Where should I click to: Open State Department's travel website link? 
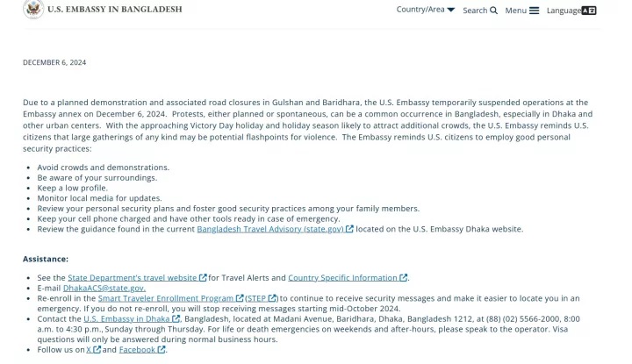[x=133, y=278]
